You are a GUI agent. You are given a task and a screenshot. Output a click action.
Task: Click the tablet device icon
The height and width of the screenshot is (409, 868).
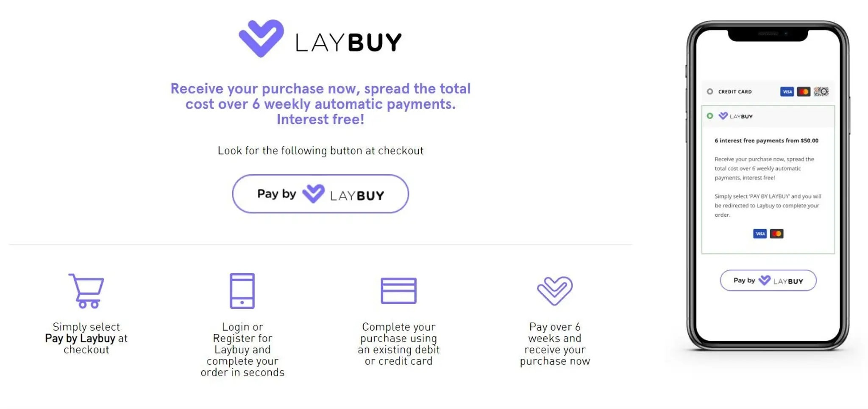pyautogui.click(x=242, y=291)
